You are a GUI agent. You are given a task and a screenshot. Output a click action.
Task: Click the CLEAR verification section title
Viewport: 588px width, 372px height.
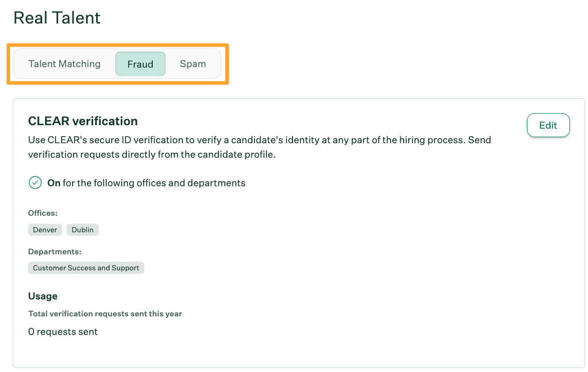[x=83, y=121]
